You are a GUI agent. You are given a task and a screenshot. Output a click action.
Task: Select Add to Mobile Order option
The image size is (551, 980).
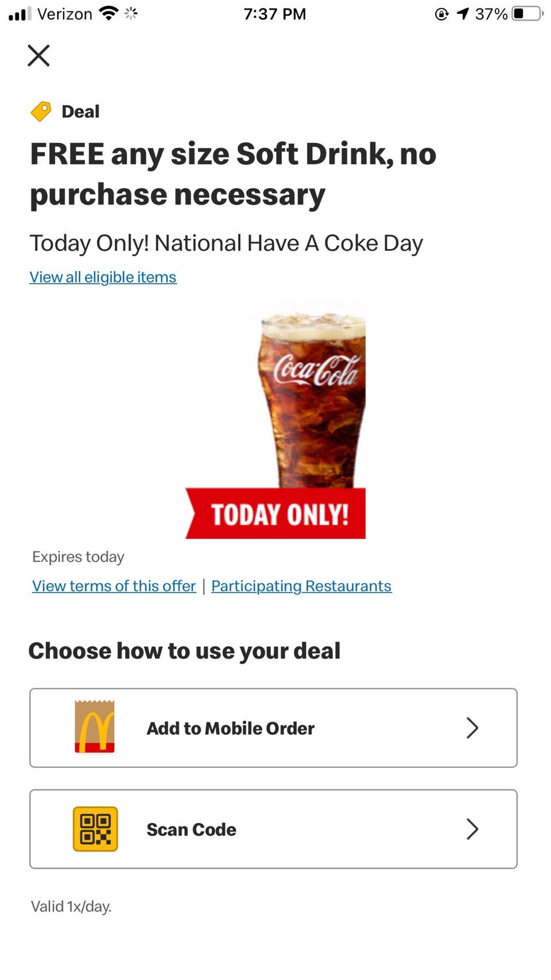coord(273,728)
